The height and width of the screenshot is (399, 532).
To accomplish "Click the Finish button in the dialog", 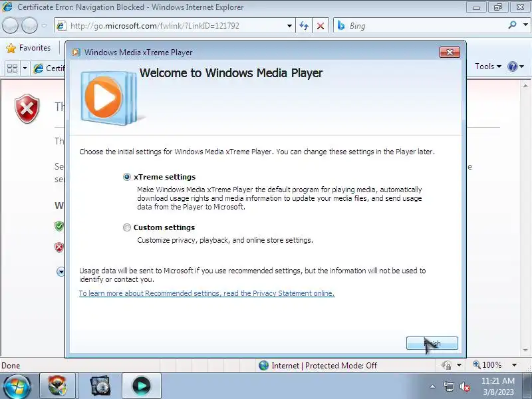I will click(432, 343).
